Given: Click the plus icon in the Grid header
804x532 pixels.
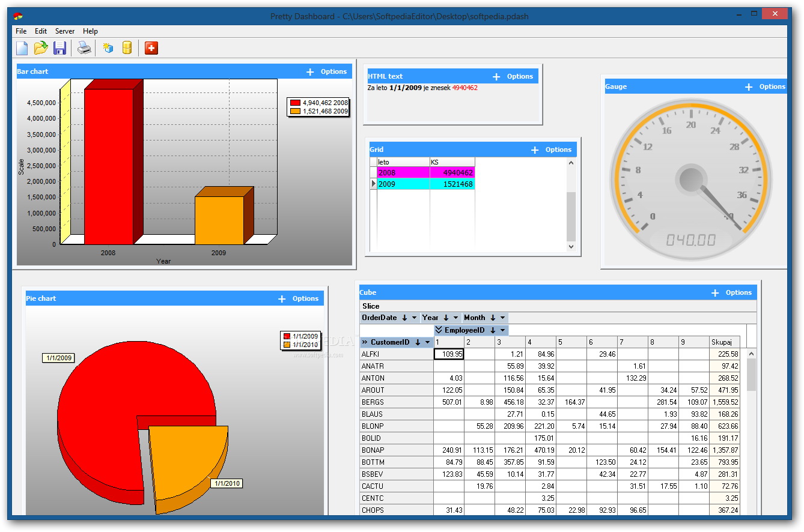Looking at the screenshot, I should pos(535,150).
